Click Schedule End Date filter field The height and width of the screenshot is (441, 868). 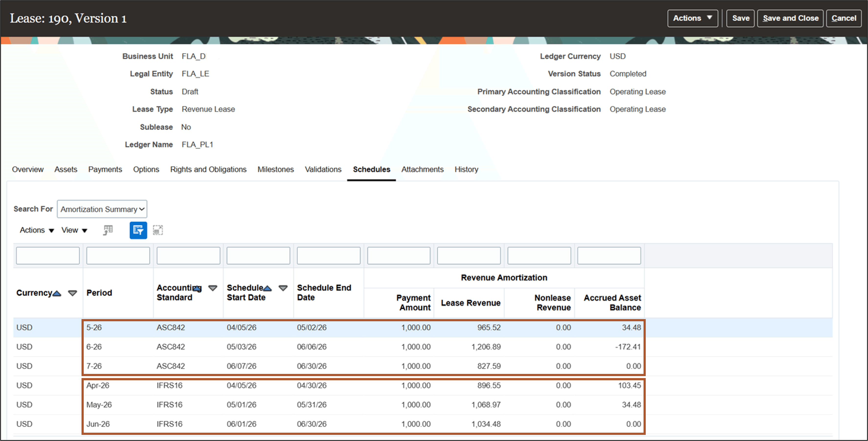328,256
